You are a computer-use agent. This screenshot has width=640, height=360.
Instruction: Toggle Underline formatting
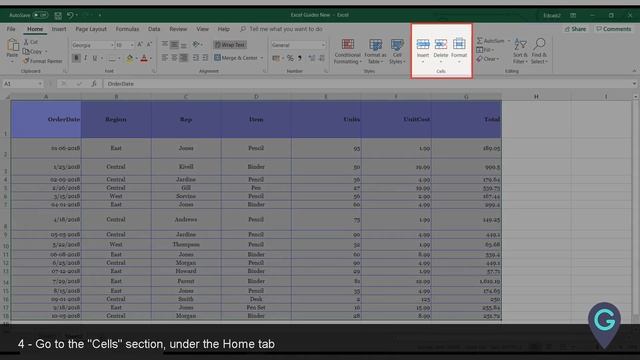pos(95,58)
